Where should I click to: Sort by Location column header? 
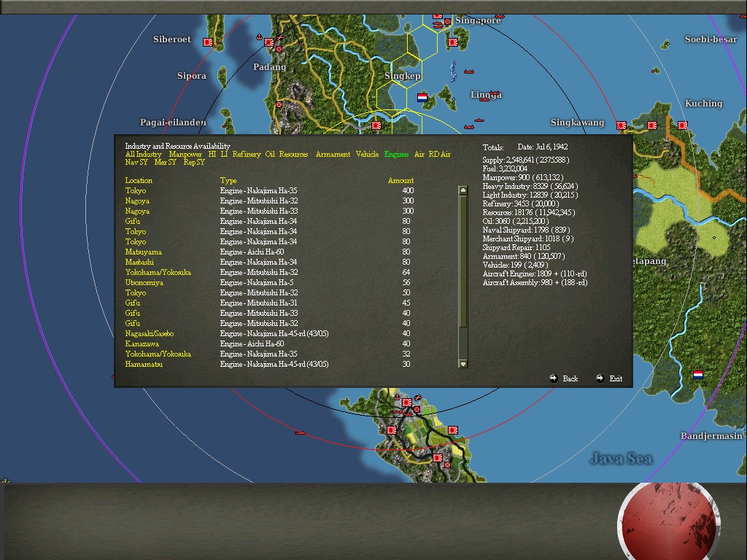139,181
